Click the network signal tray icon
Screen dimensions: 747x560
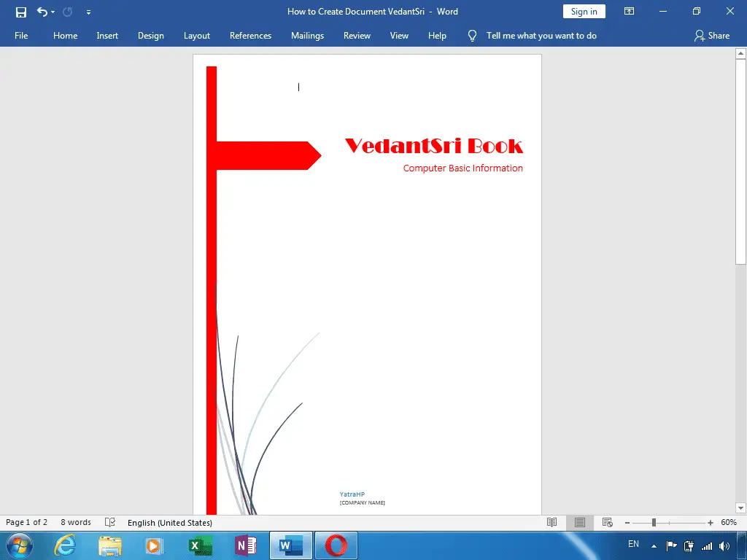707,546
